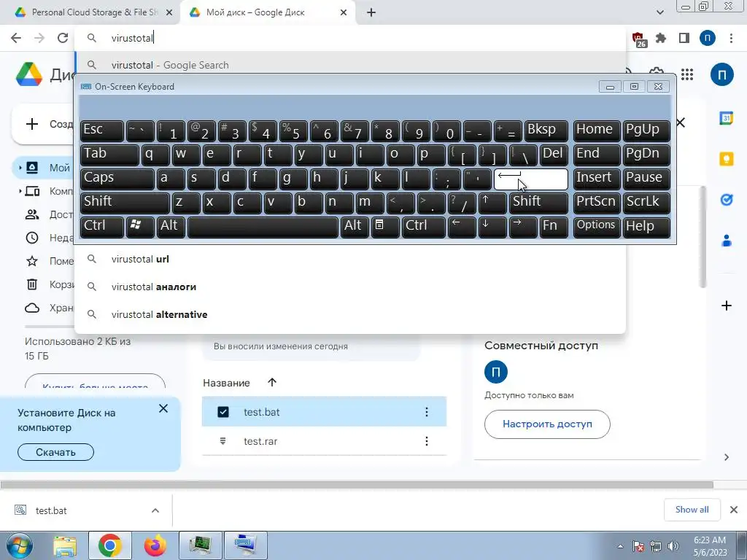
Task: Click the details panel vertical scrollbar
Action: tap(703, 237)
